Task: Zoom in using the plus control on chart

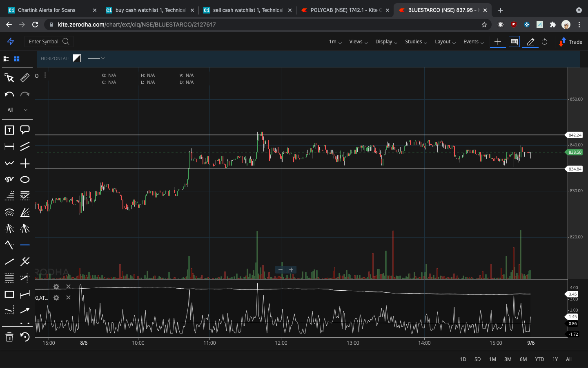Action: pyautogui.click(x=291, y=270)
